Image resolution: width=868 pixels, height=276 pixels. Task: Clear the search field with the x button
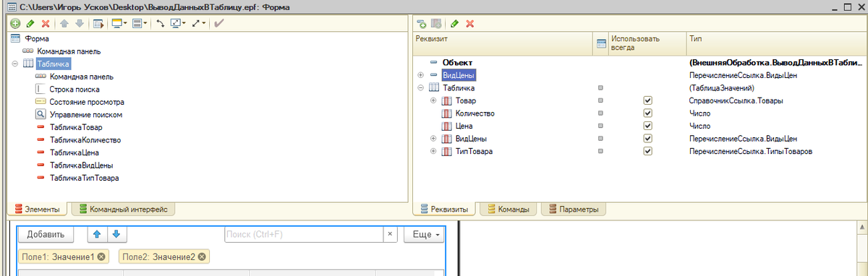coord(390,234)
